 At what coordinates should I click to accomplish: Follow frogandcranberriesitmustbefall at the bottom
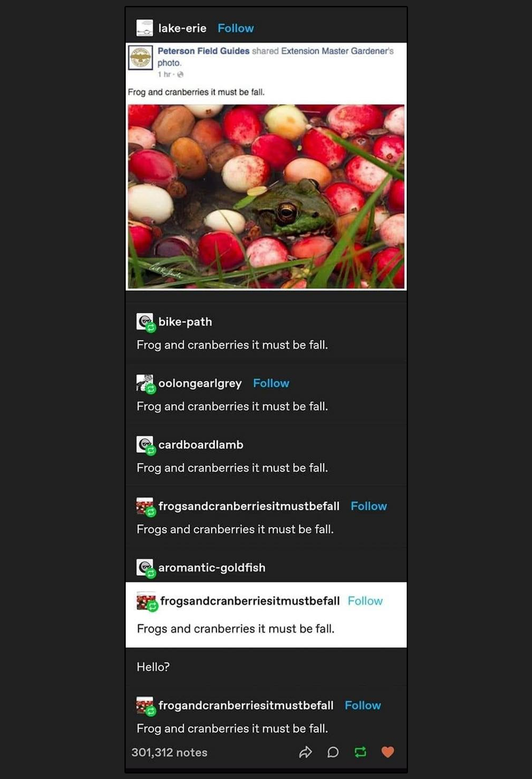click(x=363, y=705)
